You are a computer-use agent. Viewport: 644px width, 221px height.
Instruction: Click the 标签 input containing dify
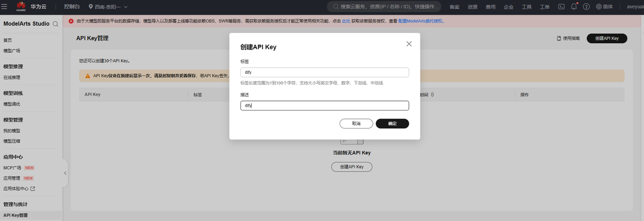tap(325, 72)
